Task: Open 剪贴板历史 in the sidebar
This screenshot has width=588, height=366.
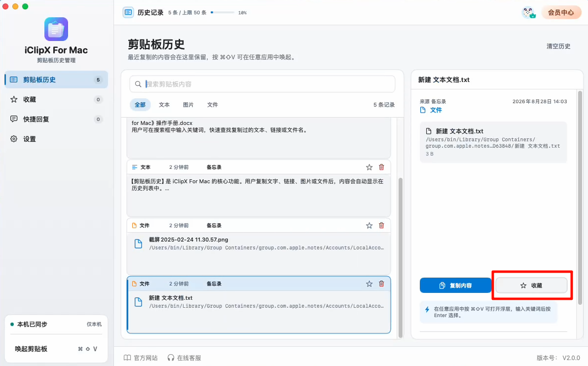Action: [56, 80]
